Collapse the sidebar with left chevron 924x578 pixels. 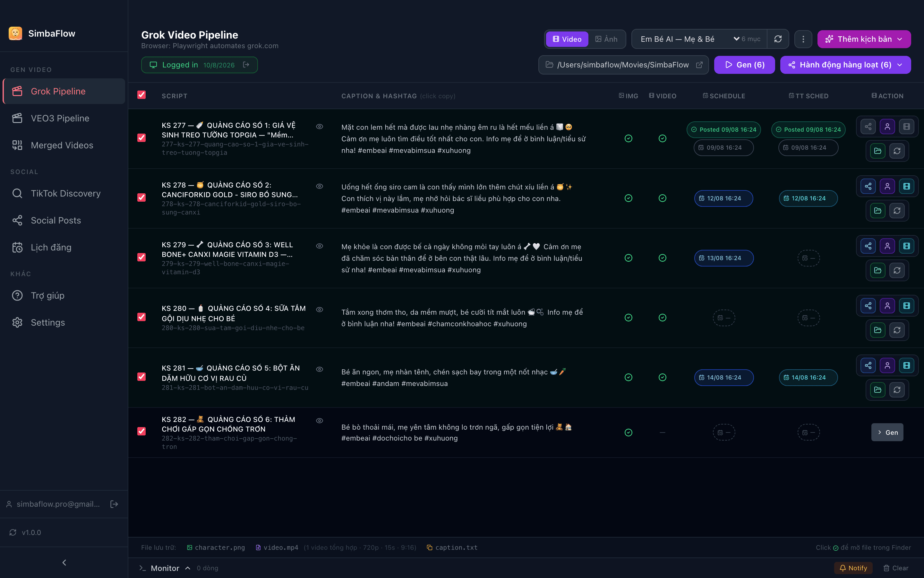64,562
